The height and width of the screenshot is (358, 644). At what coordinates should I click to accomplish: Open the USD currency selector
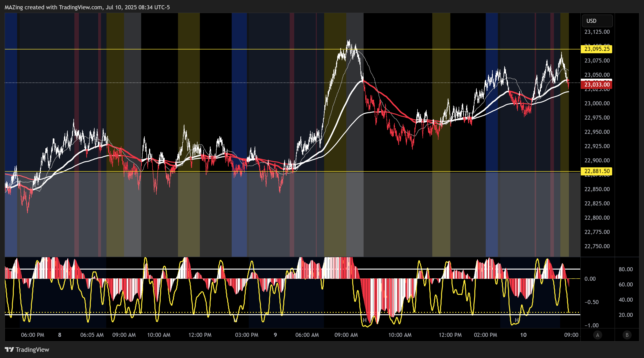click(597, 21)
